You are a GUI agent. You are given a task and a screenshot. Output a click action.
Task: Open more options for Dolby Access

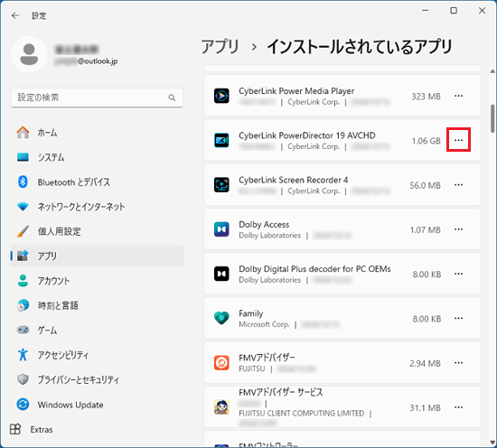click(x=459, y=229)
